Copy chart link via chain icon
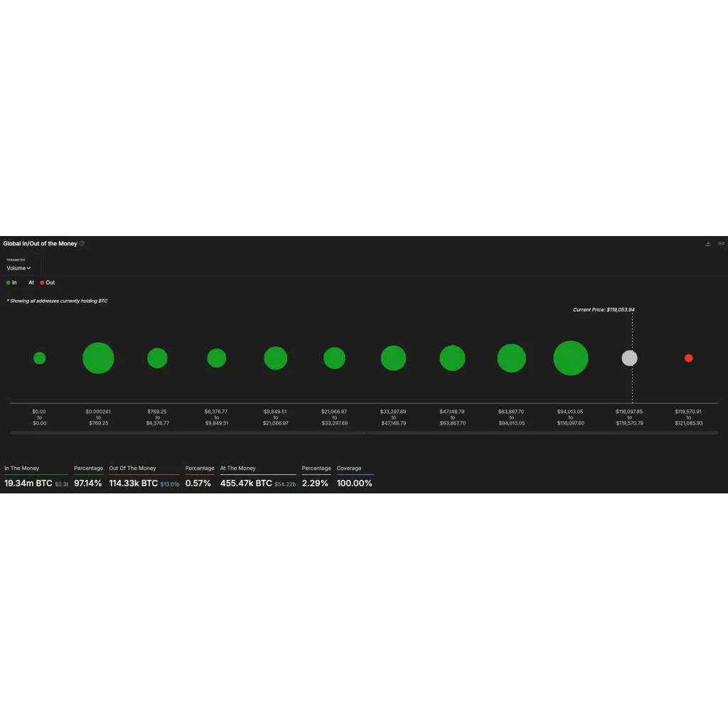728x728 pixels. point(721,243)
